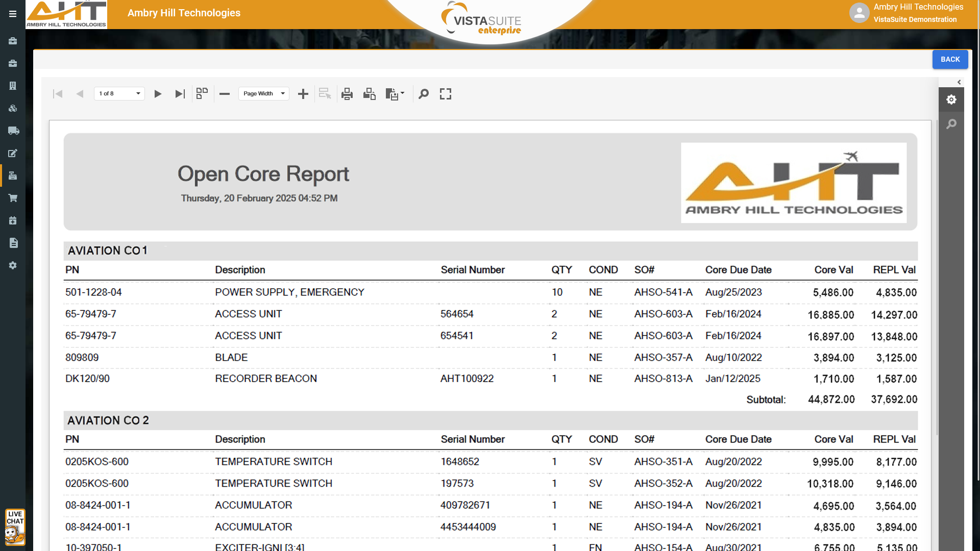
Task: Toggle multipage view mode
Action: [x=202, y=93]
